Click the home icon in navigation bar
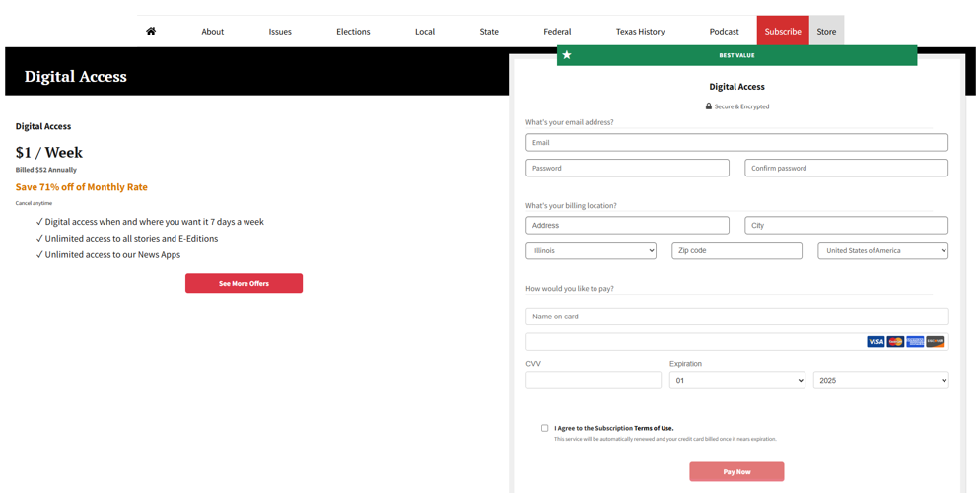Screen dimensions: 980x493 [151, 31]
